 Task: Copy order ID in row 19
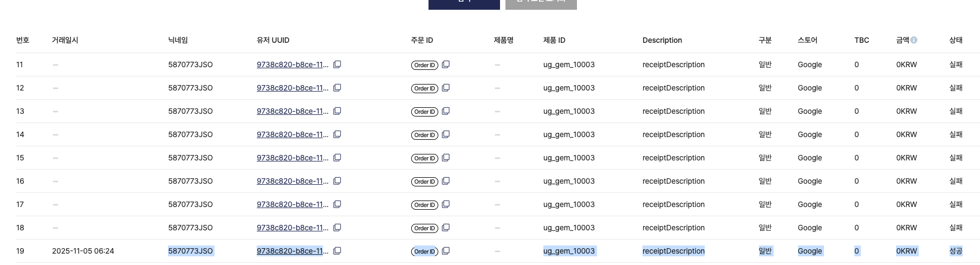coord(446,251)
